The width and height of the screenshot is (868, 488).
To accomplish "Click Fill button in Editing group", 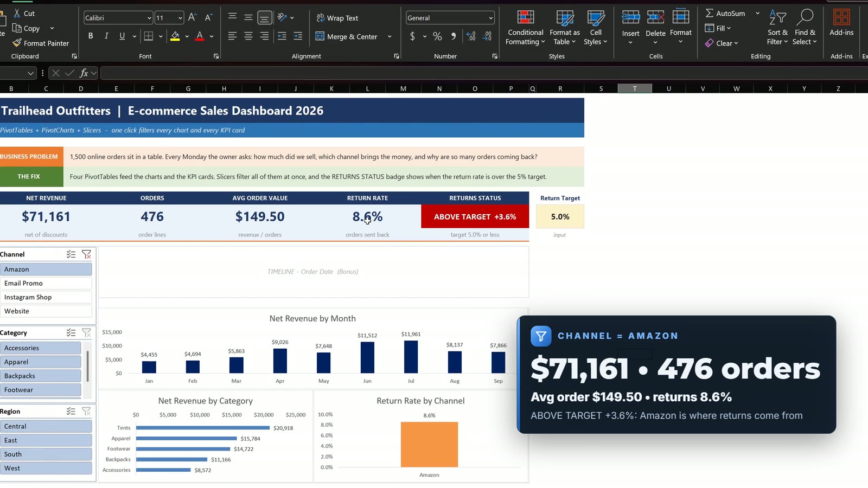I will pos(718,28).
